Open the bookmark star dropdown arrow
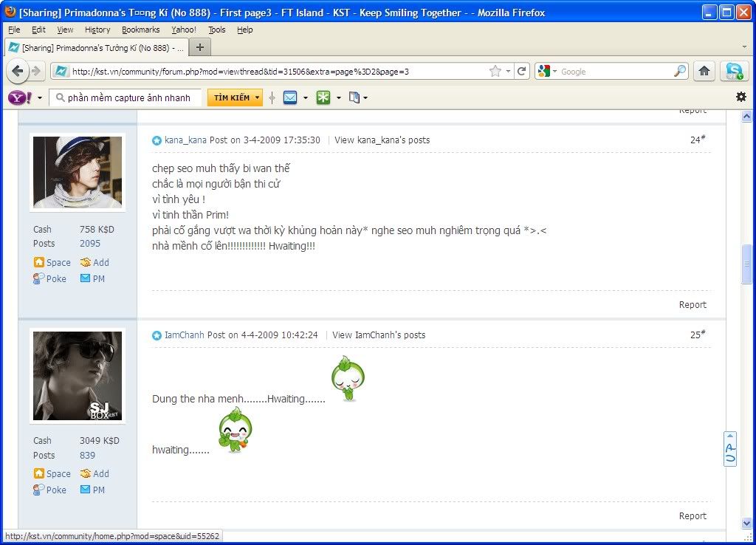Image resolution: width=756 pixels, height=545 pixels. [508, 72]
